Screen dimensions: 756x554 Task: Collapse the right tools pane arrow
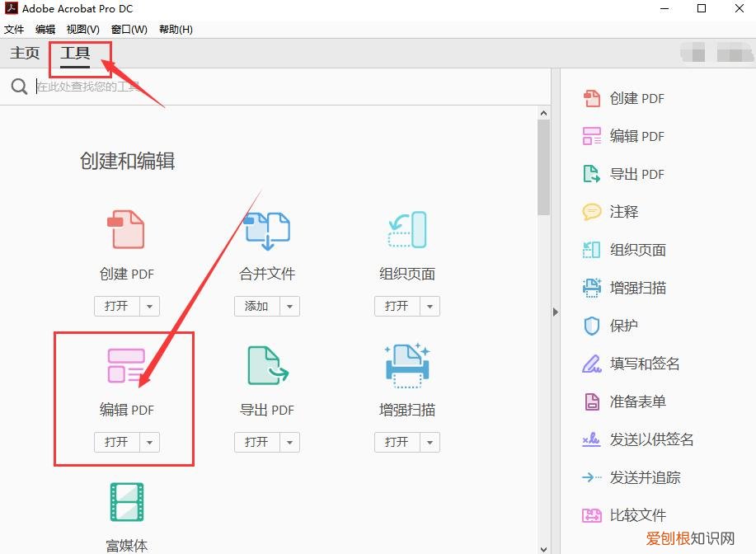556,312
